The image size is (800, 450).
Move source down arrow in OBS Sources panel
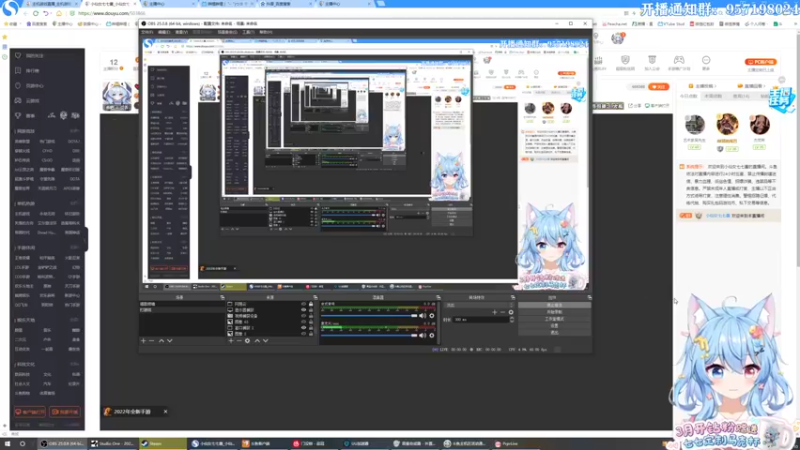click(x=265, y=340)
